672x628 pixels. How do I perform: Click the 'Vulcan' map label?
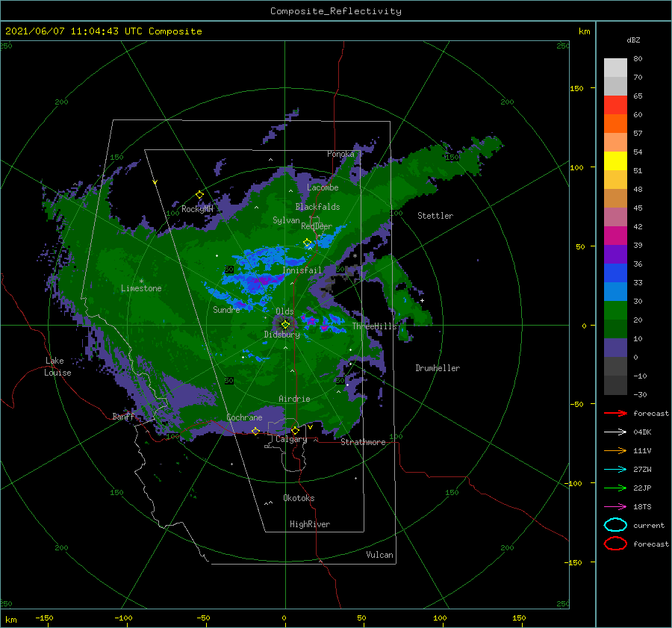click(380, 555)
